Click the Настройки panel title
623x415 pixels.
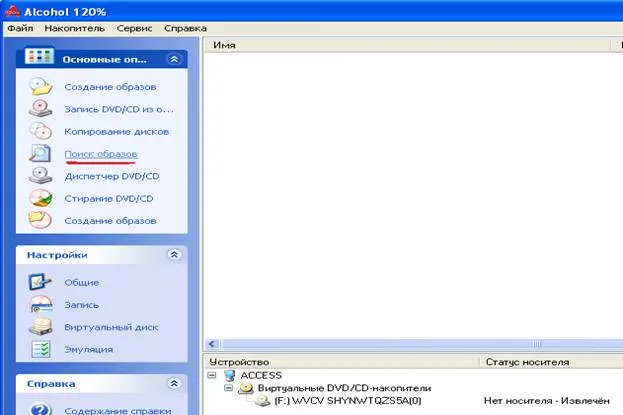click(x=57, y=255)
